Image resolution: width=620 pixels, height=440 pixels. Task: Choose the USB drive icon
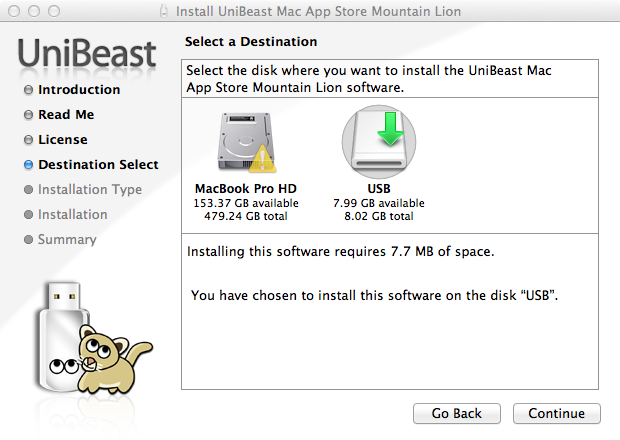[378, 141]
